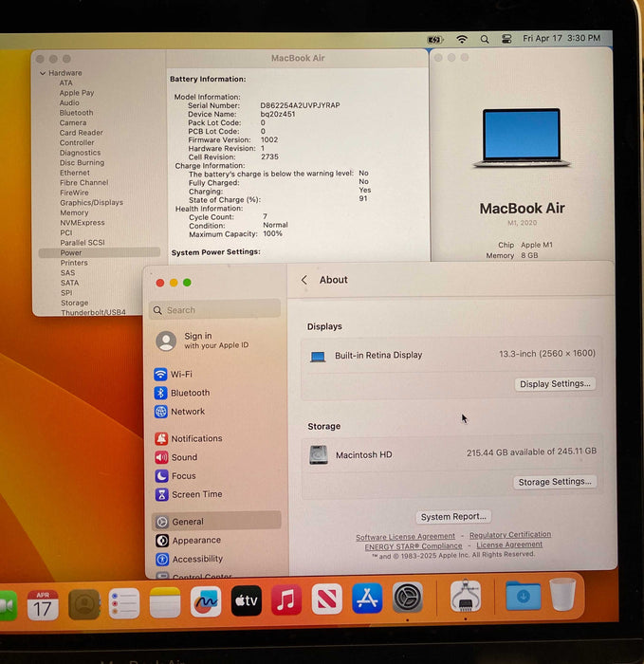644x664 pixels.
Task: Select Card Reader in the Hardware list
Action: [x=82, y=133]
